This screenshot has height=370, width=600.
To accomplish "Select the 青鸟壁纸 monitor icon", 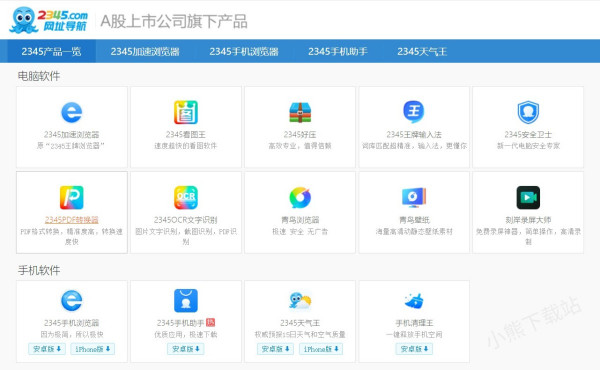I will pyautogui.click(x=414, y=197).
